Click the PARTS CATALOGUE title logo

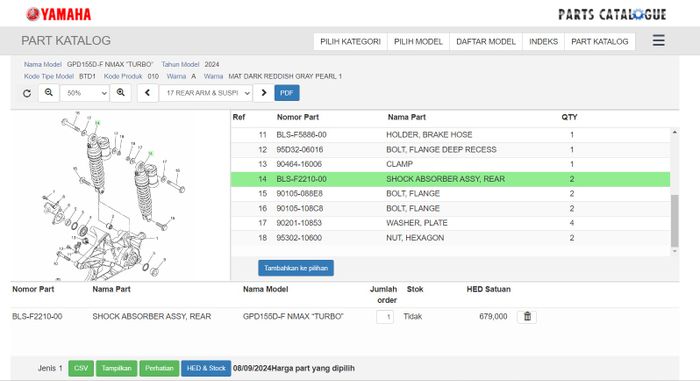point(612,15)
